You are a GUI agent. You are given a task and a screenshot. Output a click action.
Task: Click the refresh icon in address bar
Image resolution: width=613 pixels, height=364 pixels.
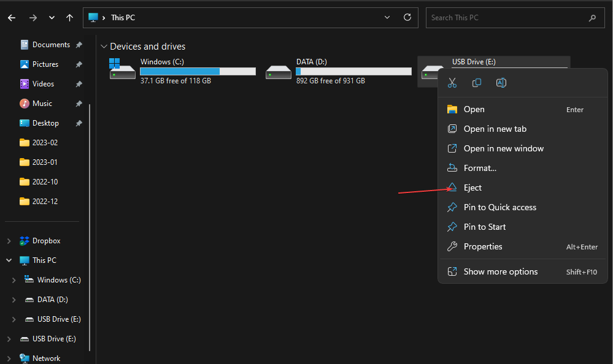407,18
